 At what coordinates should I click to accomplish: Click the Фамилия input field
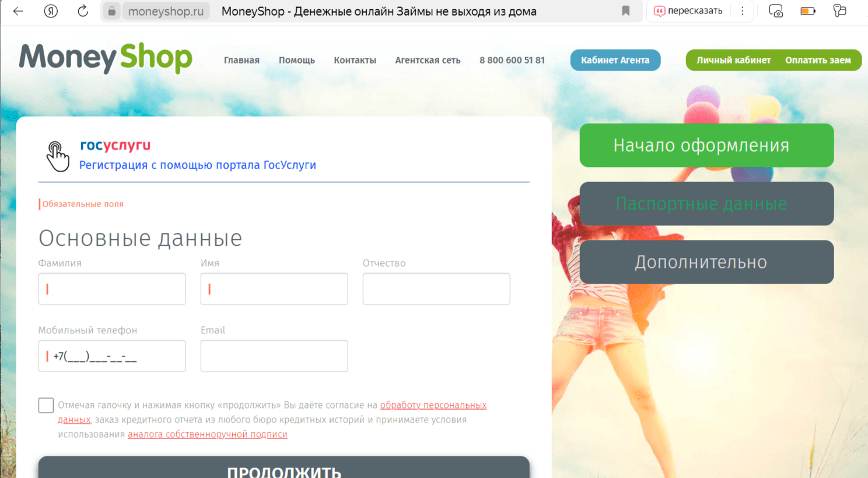(112, 289)
